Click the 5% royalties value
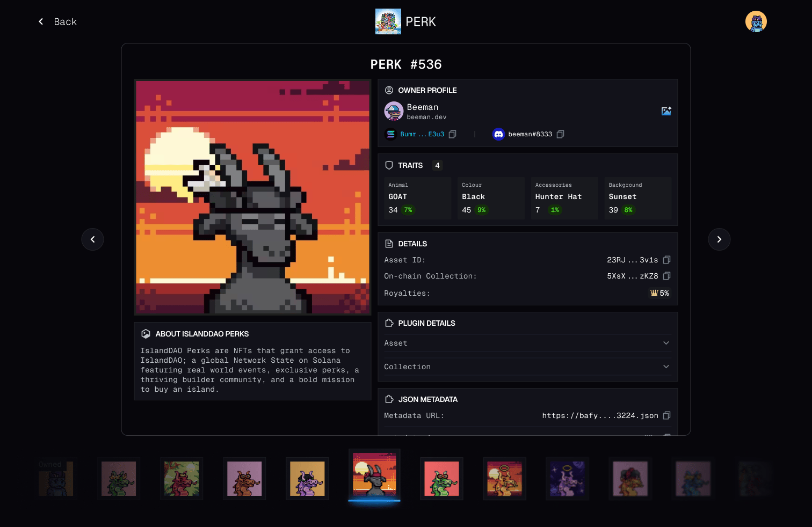This screenshot has width=812, height=527. 664,293
